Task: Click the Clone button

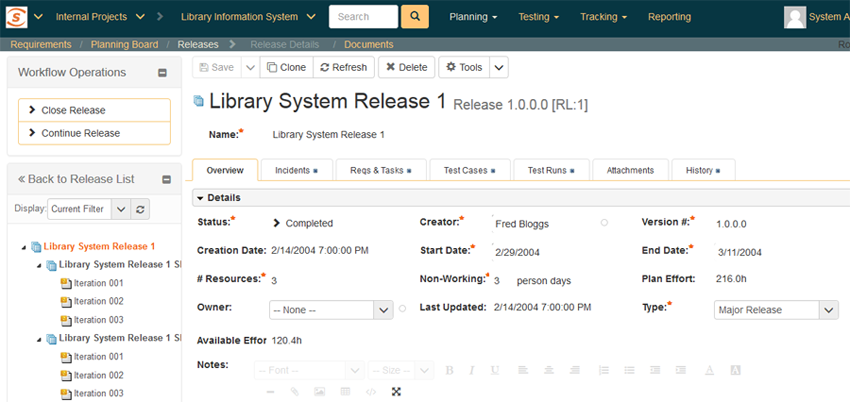Action: (x=286, y=67)
